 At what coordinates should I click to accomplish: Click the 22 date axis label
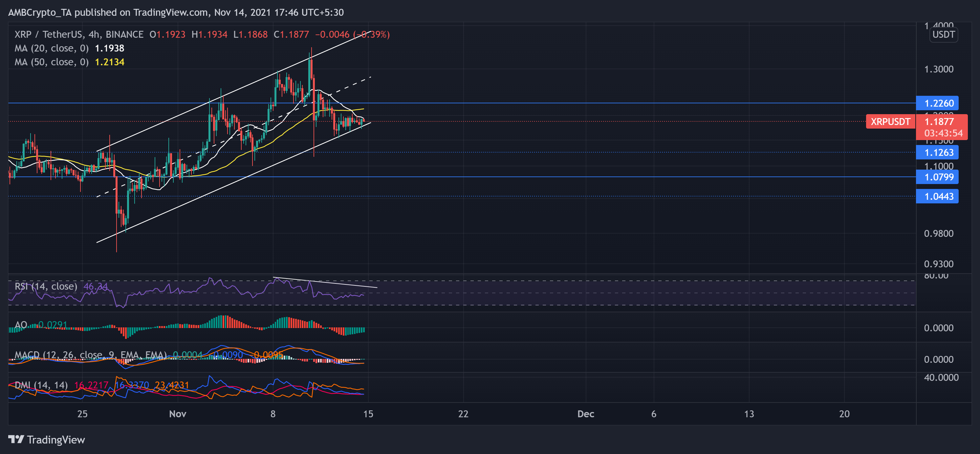click(463, 414)
